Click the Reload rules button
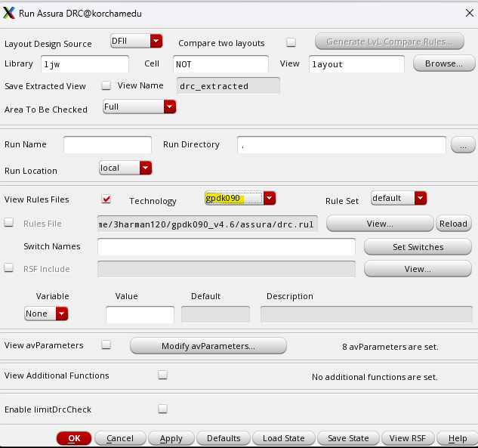This screenshot has width=478, height=448. coord(453,224)
